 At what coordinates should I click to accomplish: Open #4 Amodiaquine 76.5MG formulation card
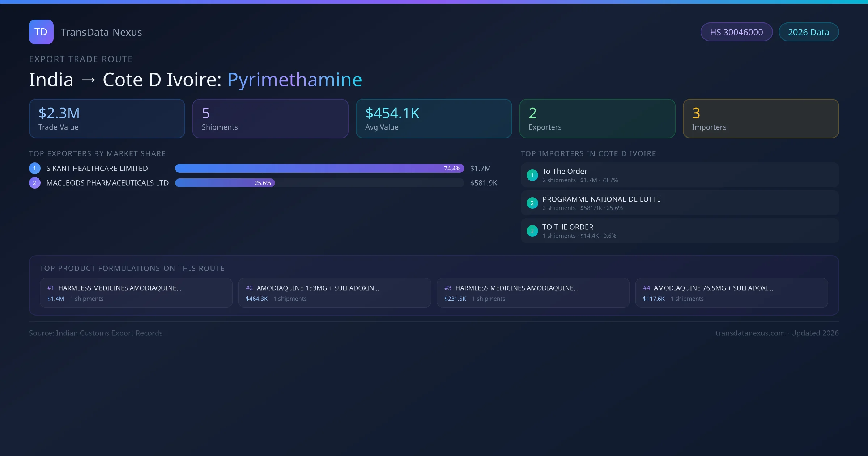click(x=731, y=293)
